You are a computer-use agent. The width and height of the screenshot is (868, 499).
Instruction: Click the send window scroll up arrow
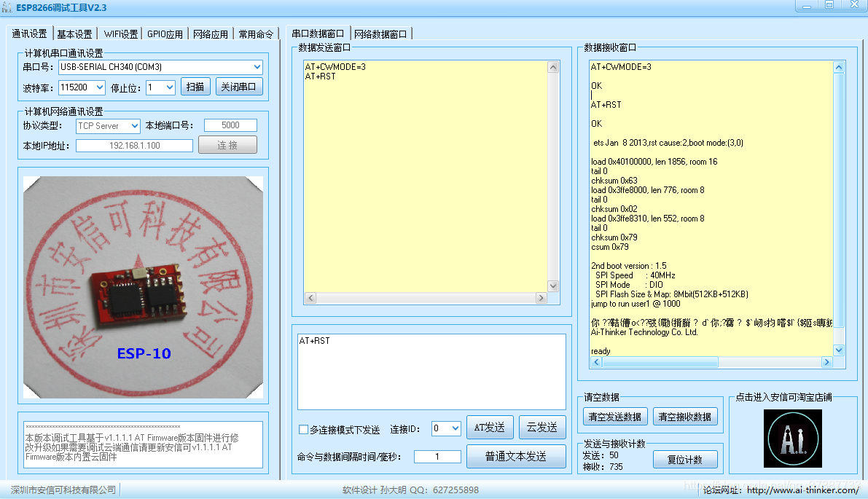pyautogui.click(x=553, y=68)
